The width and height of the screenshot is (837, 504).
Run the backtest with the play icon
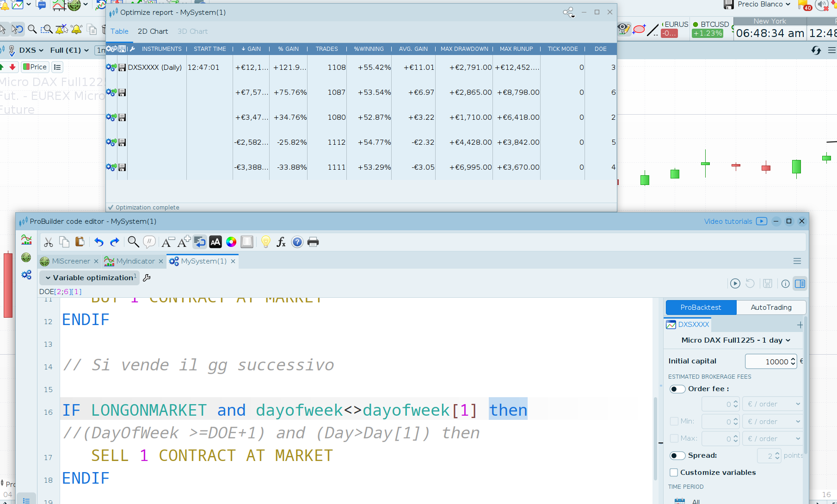[x=735, y=283]
